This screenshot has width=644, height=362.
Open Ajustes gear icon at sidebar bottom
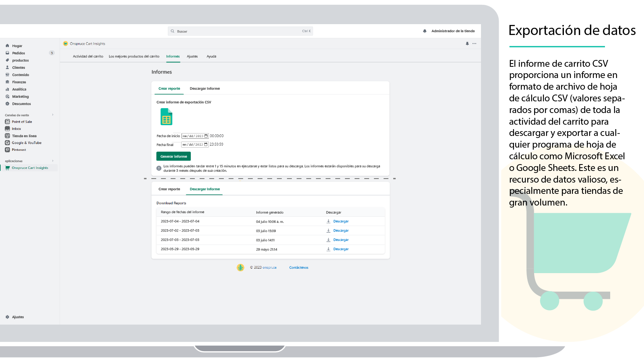tap(7, 317)
